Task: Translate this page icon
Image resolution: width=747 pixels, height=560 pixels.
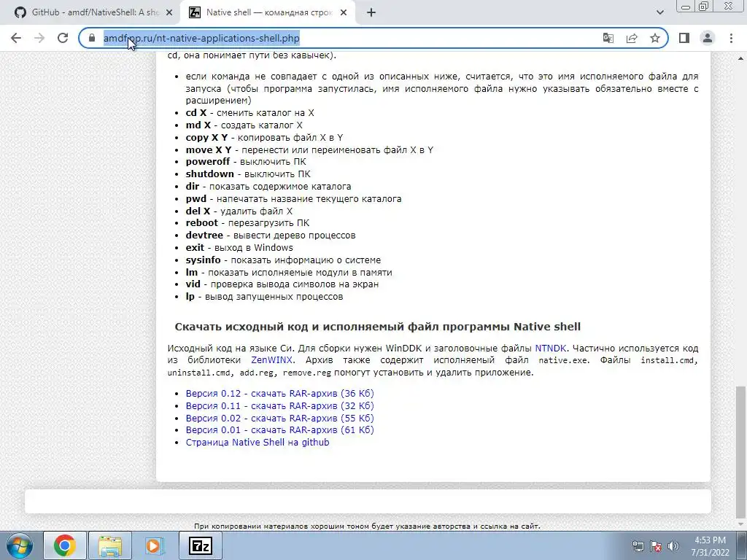Action: pos(608,38)
